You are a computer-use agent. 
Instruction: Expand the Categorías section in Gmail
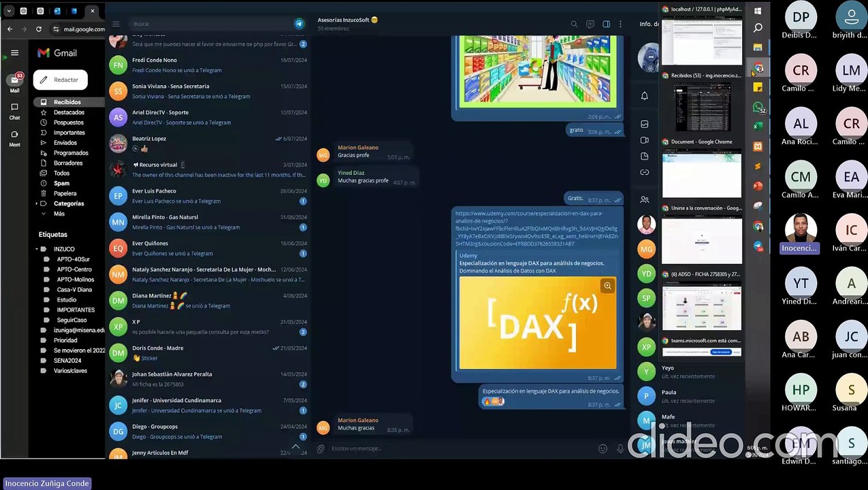click(x=37, y=203)
